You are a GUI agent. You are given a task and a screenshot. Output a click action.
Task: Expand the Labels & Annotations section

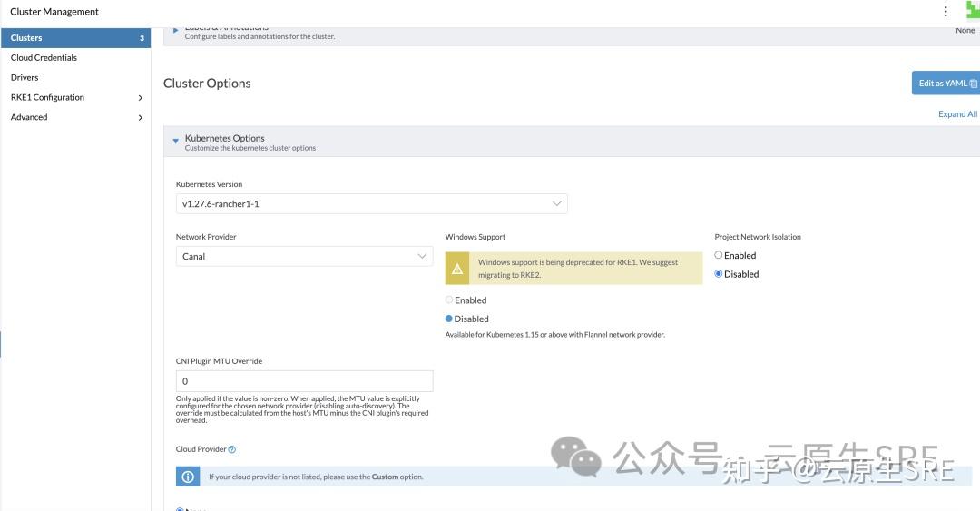pos(176,30)
